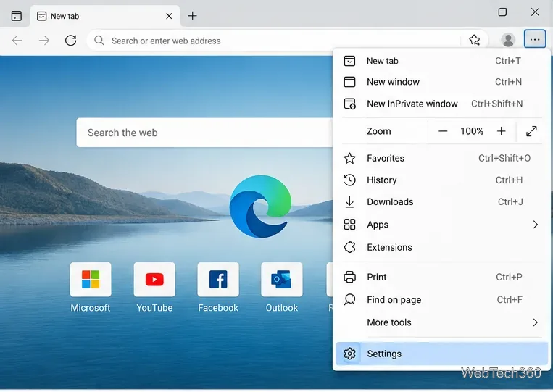553x392 pixels.
Task: Increase zoom with plus button
Action: point(501,131)
